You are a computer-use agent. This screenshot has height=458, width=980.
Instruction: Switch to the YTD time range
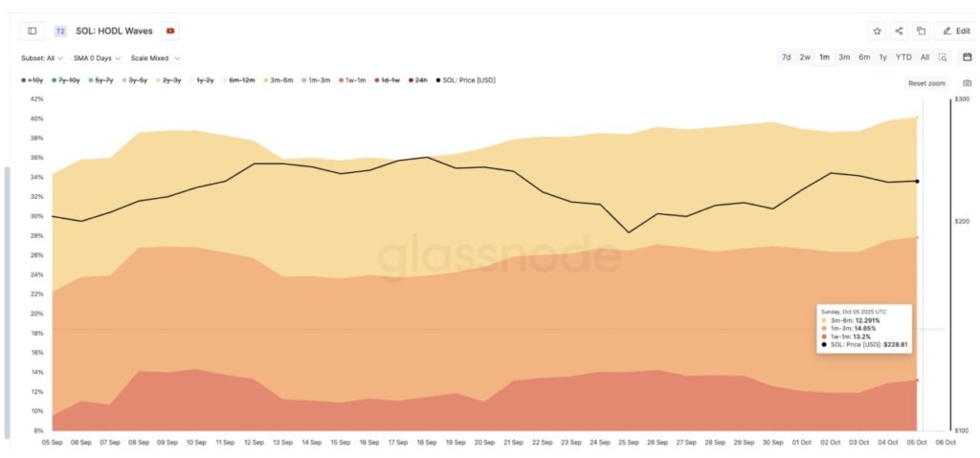click(x=903, y=57)
